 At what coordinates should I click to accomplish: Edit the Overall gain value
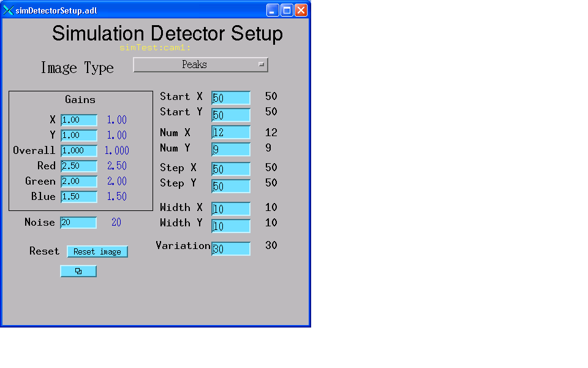(x=78, y=150)
